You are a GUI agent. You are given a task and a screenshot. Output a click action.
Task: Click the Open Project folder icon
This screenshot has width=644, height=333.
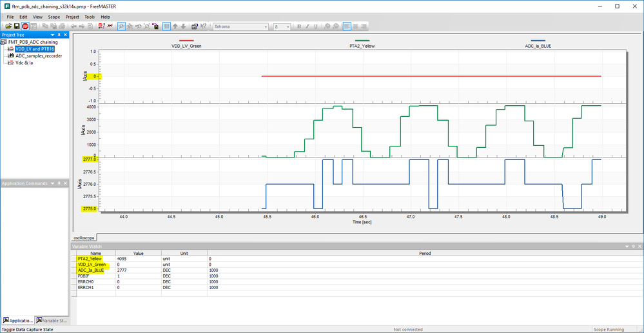point(8,26)
